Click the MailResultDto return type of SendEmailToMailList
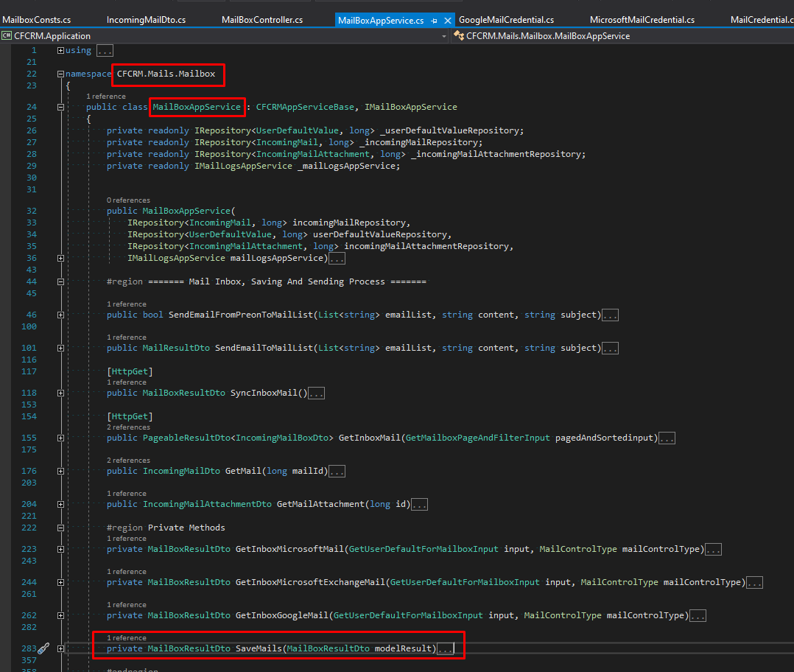This screenshot has width=794, height=672. (x=176, y=348)
